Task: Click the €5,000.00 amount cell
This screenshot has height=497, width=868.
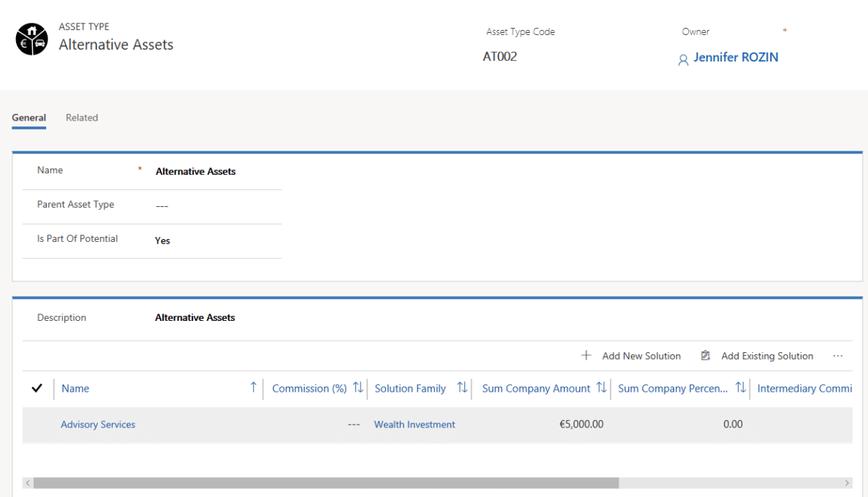Action: click(581, 425)
